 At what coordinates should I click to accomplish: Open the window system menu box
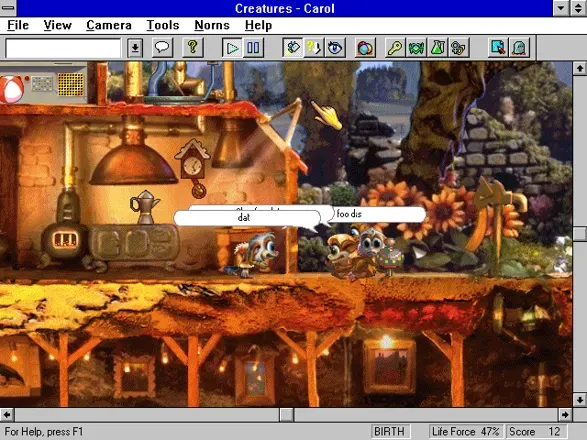(x=8, y=8)
